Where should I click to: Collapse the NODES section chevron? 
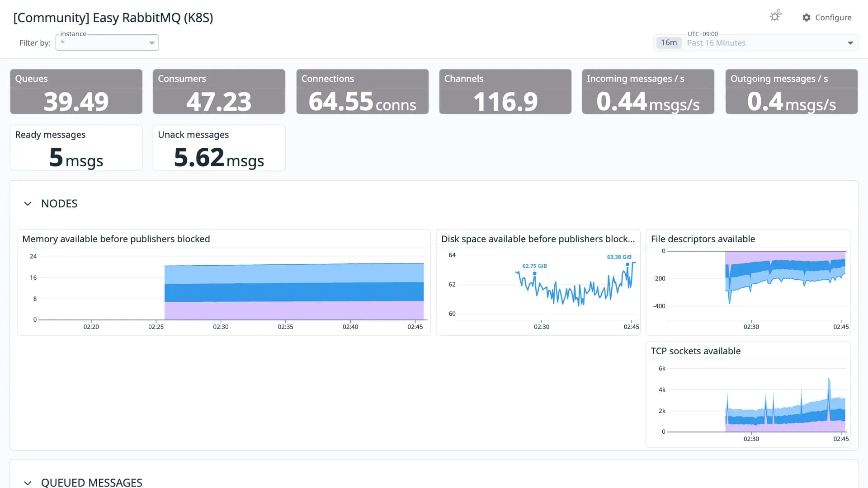point(28,204)
